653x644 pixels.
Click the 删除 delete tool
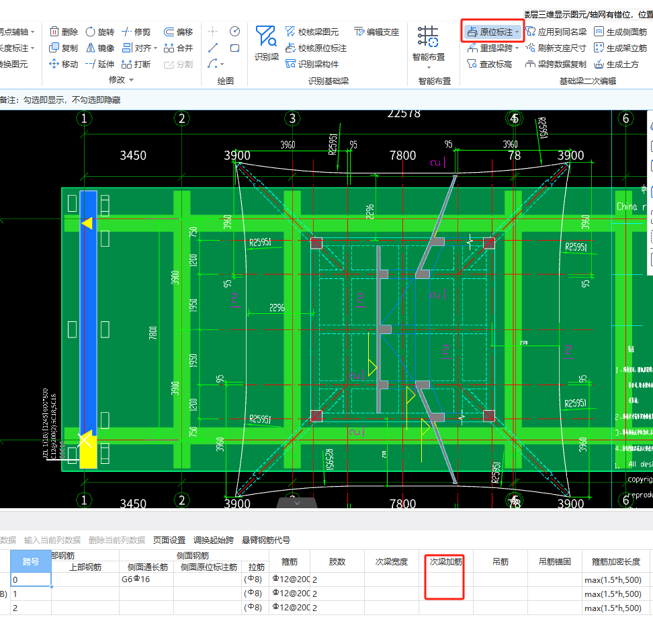click(64, 32)
